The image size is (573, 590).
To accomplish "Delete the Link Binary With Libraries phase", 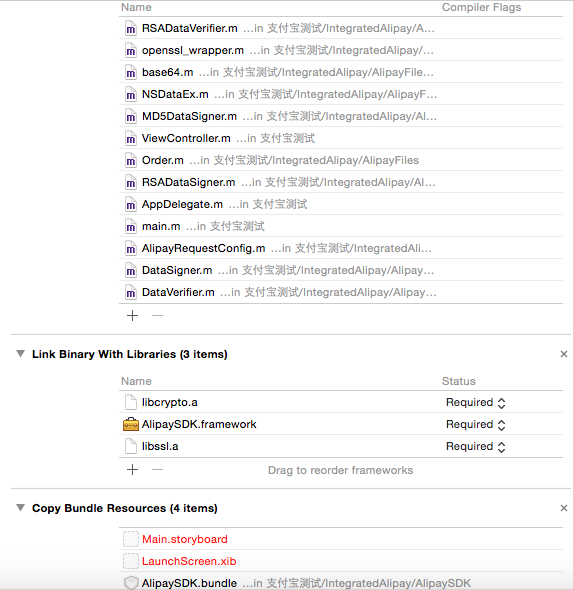I will point(564,354).
